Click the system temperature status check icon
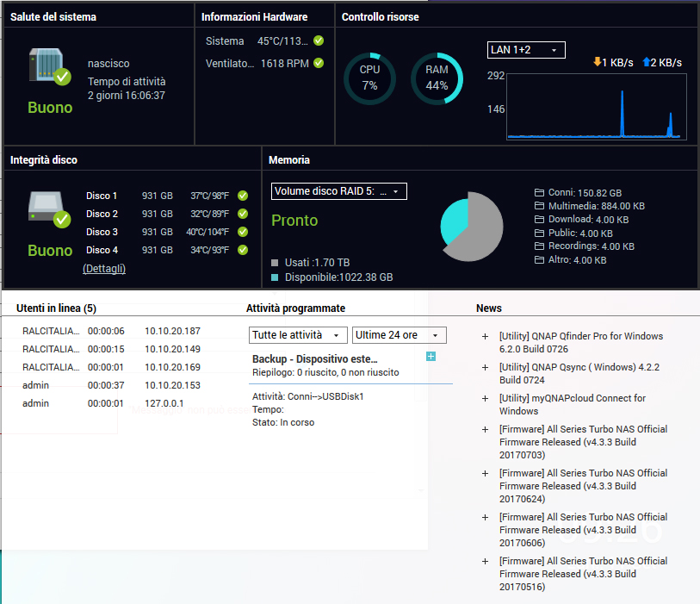Screen dimensions: 700x604 click(x=319, y=40)
